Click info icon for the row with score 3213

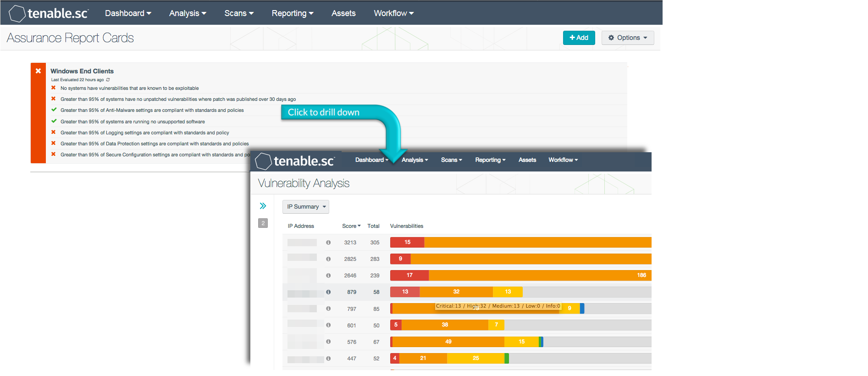tap(328, 243)
